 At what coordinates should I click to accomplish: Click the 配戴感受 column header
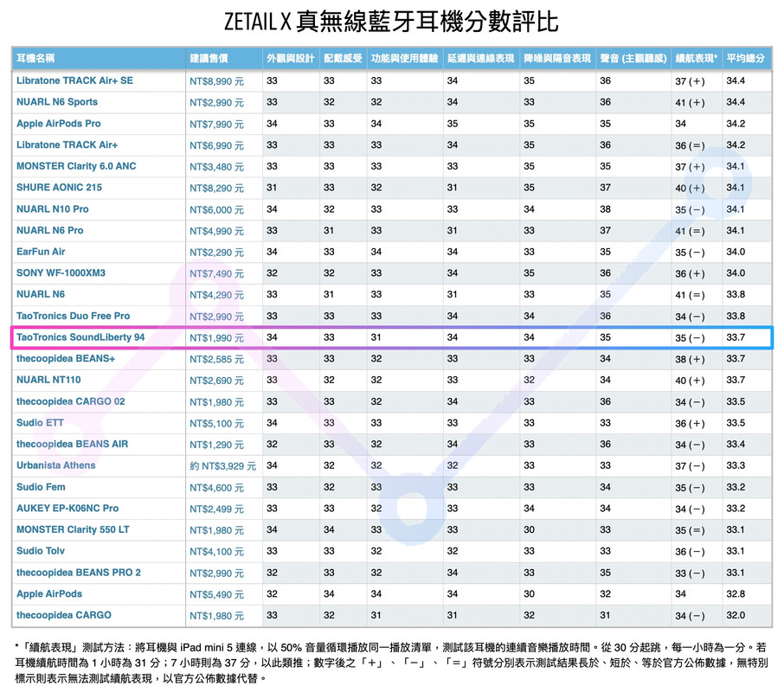click(x=343, y=59)
